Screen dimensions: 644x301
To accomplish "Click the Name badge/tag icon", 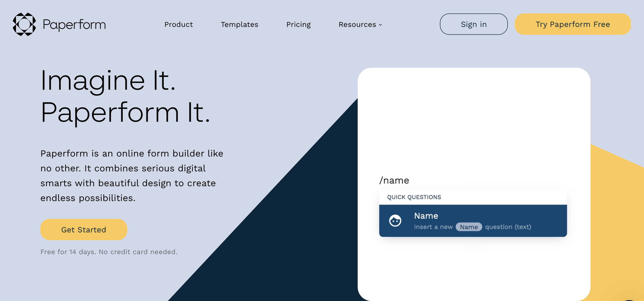I will [x=468, y=227].
